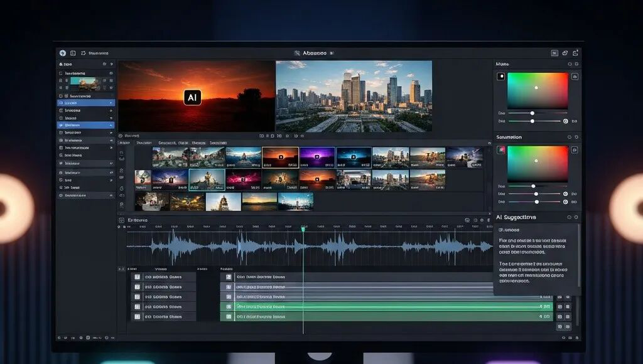
Task: Open the first tab above the thumbnail grid
Action: (x=124, y=142)
